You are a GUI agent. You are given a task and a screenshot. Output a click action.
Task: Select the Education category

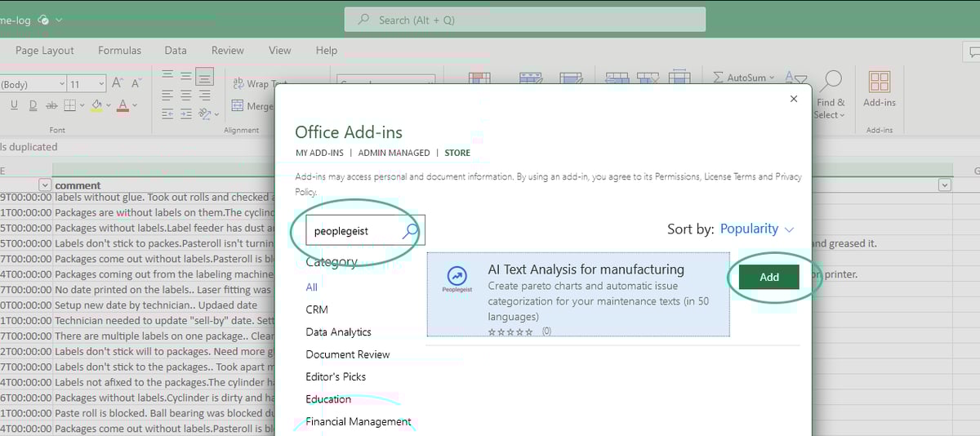pyautogui.click(x=328, y=399)
